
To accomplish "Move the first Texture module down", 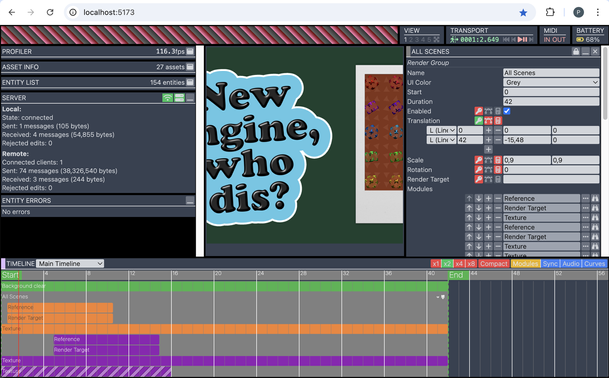I will click(x=478, y=218).
